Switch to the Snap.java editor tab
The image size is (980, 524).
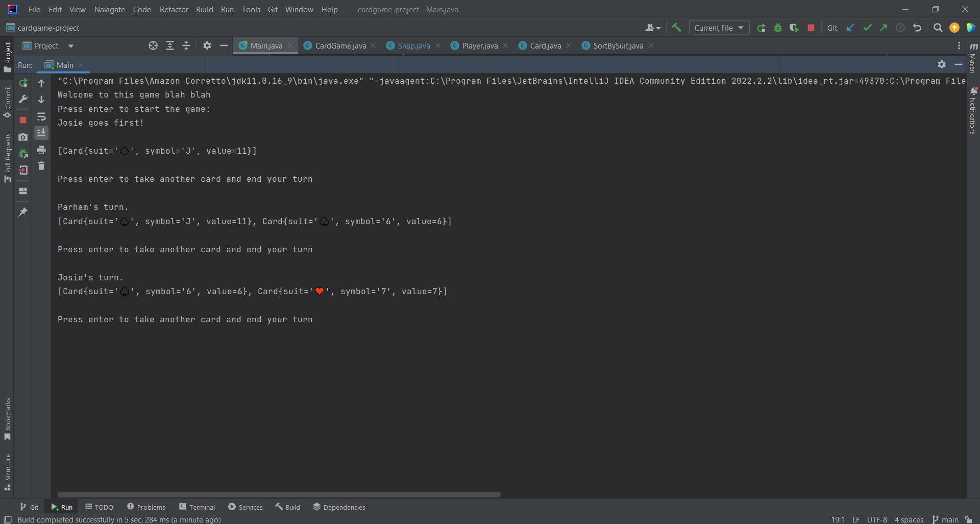pos(413,45)
